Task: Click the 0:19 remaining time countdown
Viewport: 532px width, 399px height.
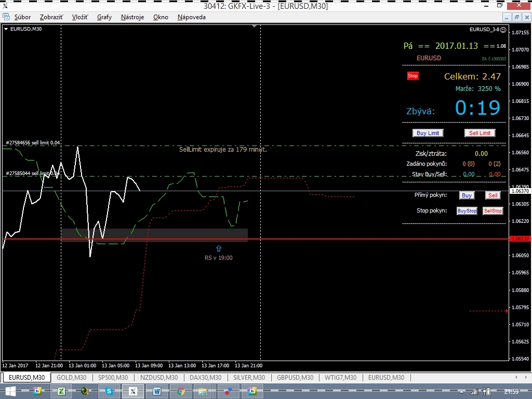Action: coord(477,108)
